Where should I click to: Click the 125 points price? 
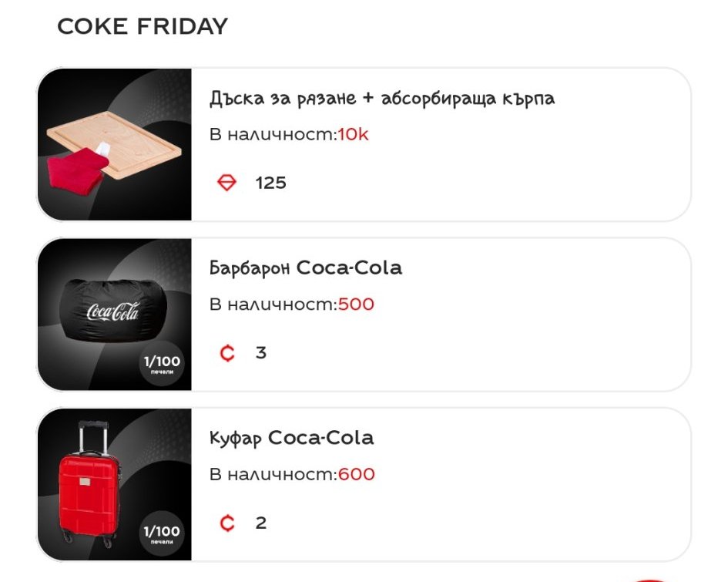pos(270,183)
